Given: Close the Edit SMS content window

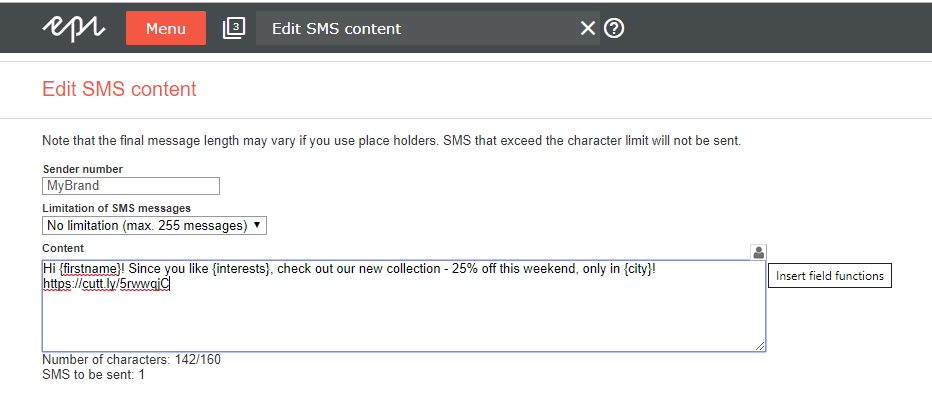Looking at the screenshot, I should click(587, 28).
